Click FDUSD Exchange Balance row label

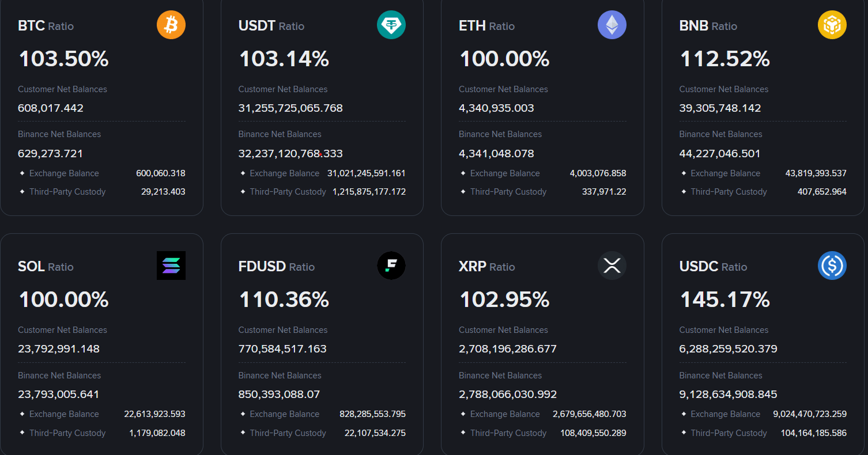click(x=284, y=414)
